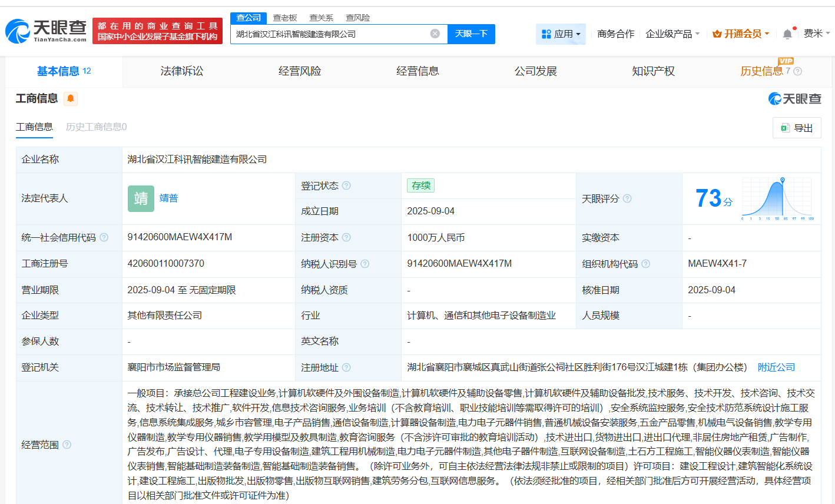Viewport: 835px width, 504px height.
Task: Click the bell icon beside 工商信息
Action: coord(71,99)
